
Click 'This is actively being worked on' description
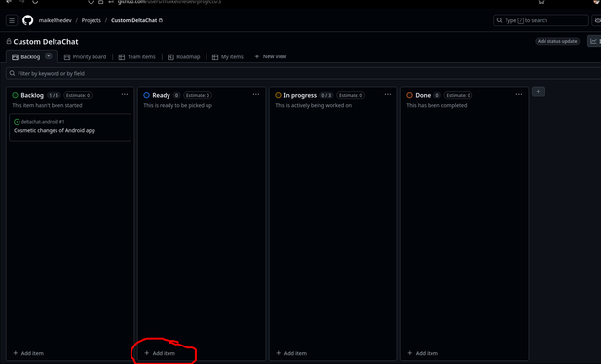pos(313,105)
